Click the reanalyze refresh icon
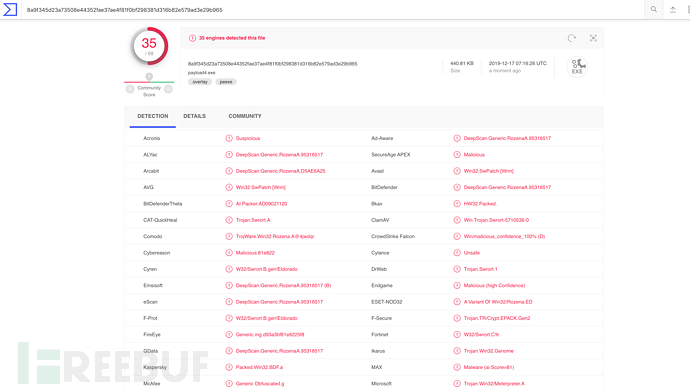This screenshot has width=690, height=391. (572, 38)
